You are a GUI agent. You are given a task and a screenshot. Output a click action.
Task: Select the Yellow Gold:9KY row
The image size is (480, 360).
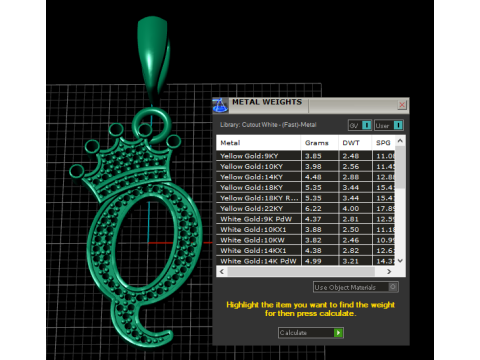tap(306, 156)
